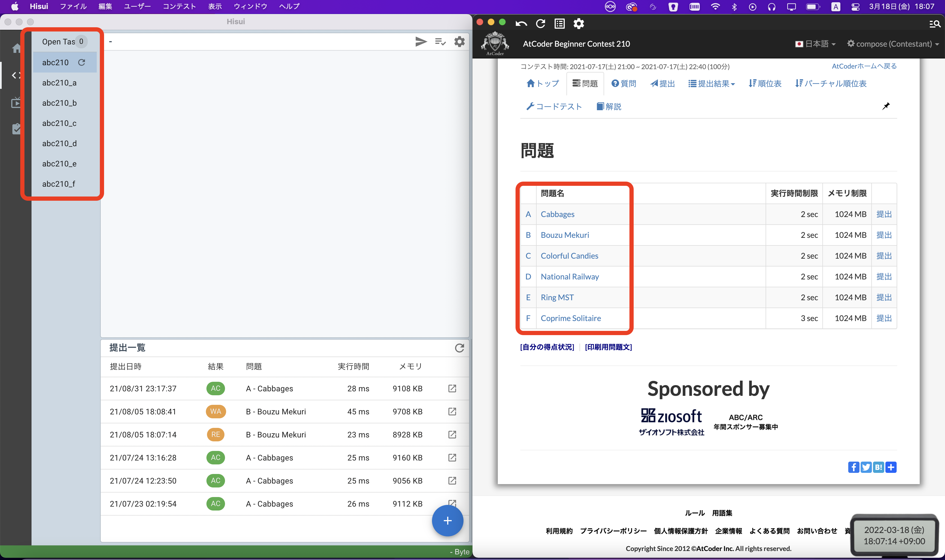945x560 pixels.
Task: Expand the 提出結果 dropdown tab
Action: [x=712, y=83]
